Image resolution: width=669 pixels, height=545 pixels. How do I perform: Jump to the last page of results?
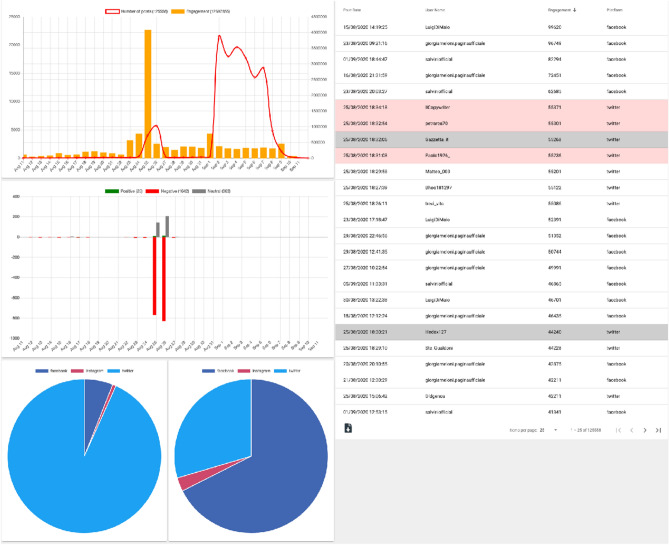pos(659,430)
